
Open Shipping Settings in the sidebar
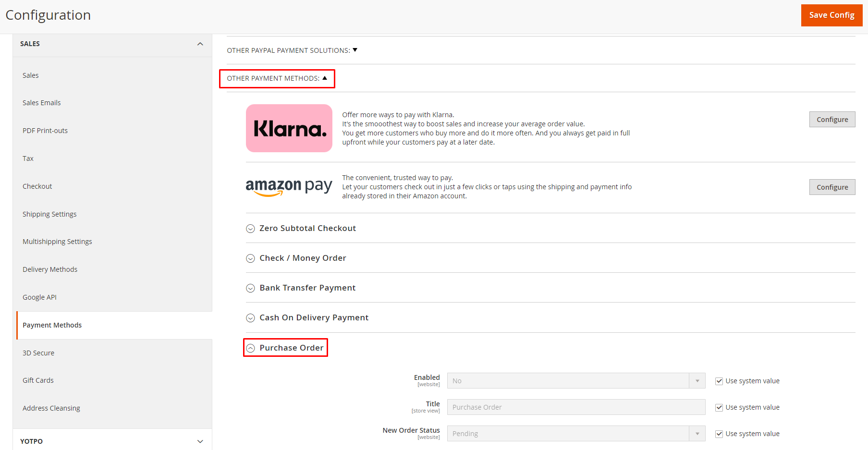click(49, 214)
